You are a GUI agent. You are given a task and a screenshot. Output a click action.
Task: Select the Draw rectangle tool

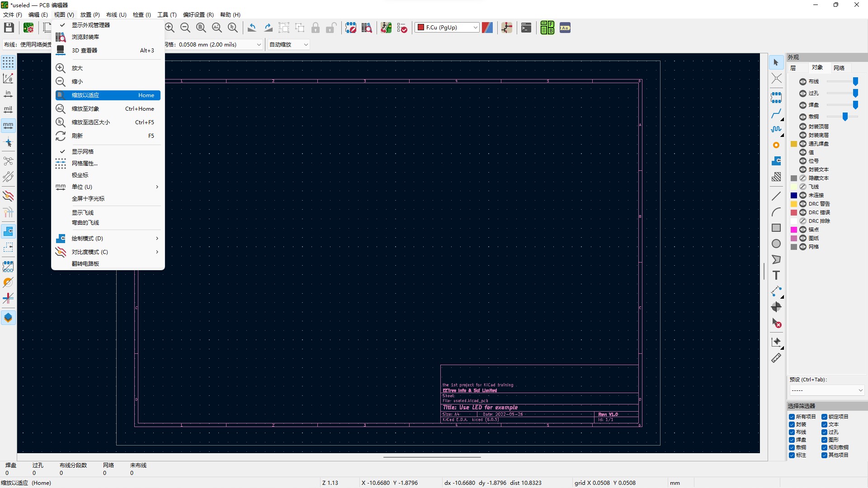tap(776, 228)
